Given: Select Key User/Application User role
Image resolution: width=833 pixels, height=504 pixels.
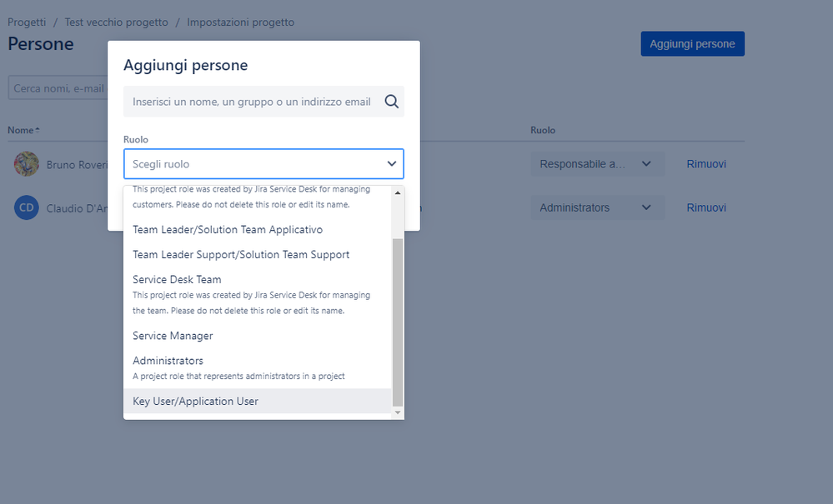Looking at the screenshot, I should (258, 401).
